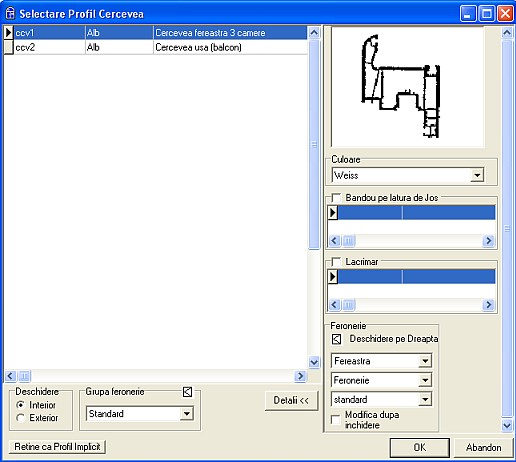Check Modifica dupa inchidere option
The height and width of the screenshot is (462, 516).
[336, 420]
